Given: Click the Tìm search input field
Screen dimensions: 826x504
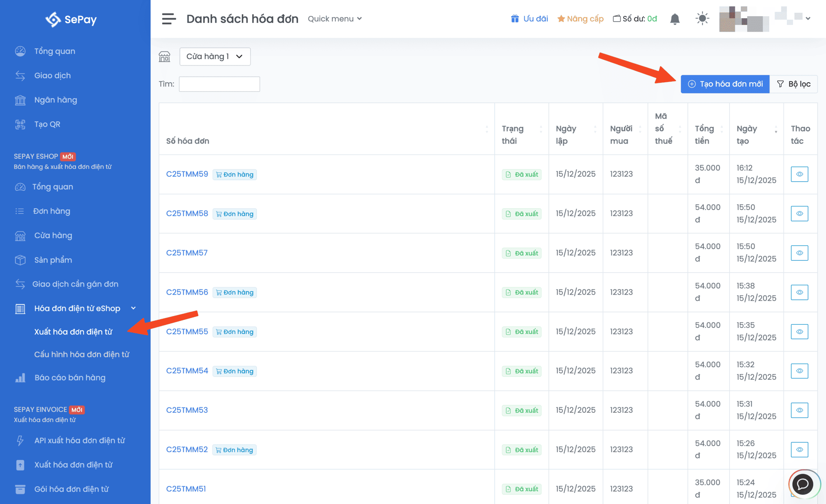Looking at the screenshot, I should pos(219,84).
